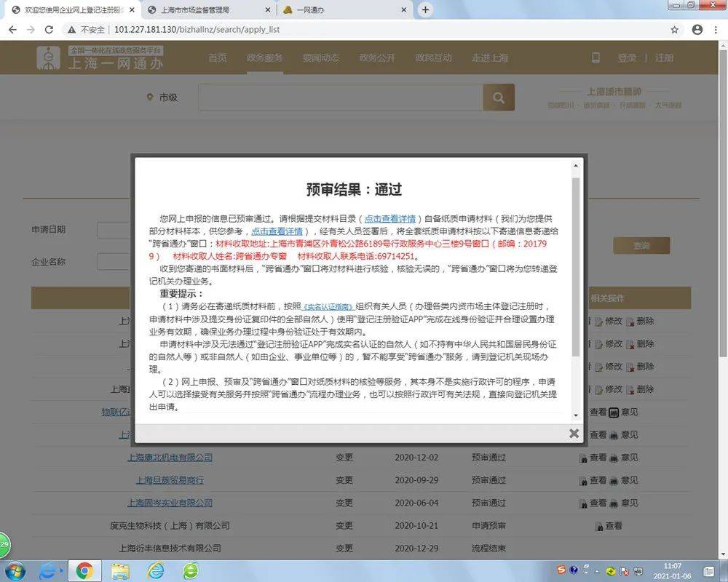The width and height of the screenshot is (728, 582).
Task: Open a new browser tab with the plus button
Action: [x=426, y=9]
